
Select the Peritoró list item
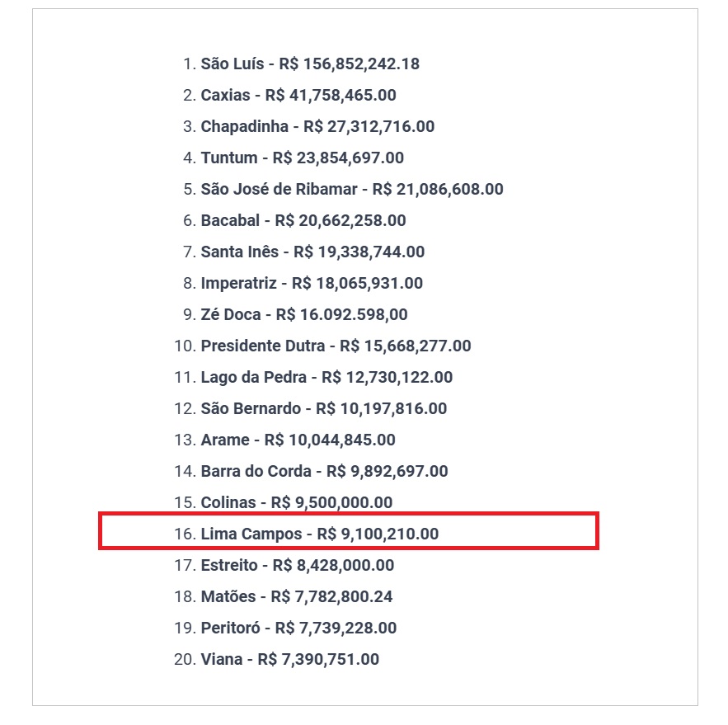pos(298,628)
